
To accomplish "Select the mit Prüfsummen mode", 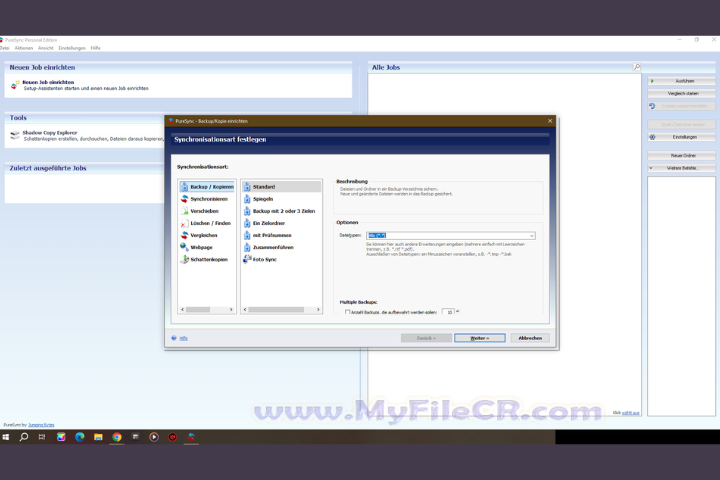I will [x=267, y=235].
